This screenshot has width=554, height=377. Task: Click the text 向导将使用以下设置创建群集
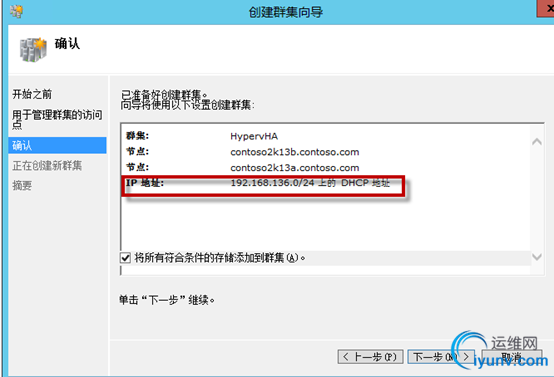[x=188, y=105]
